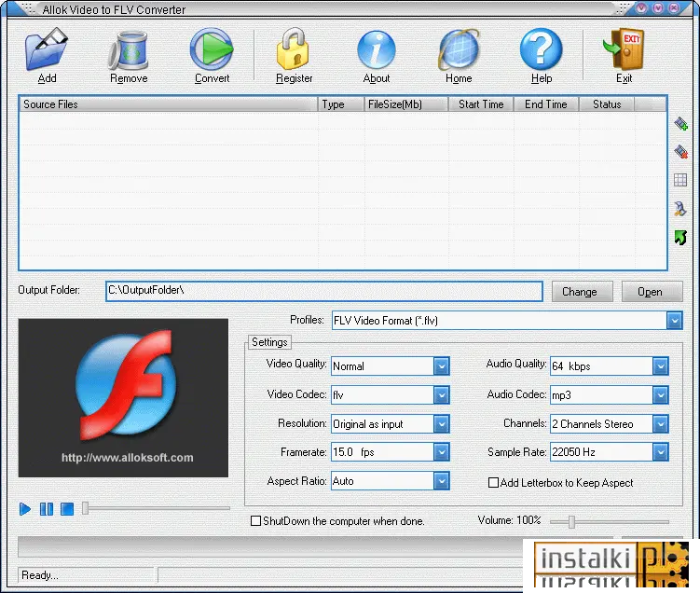
Task: Open the Help question mark icon
Action: [541, 49]
